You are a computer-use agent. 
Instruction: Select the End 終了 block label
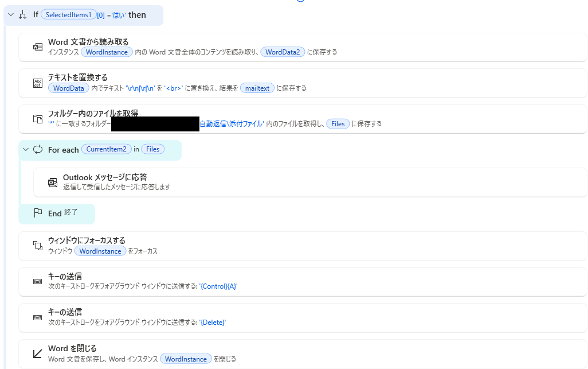coord(62,213)
